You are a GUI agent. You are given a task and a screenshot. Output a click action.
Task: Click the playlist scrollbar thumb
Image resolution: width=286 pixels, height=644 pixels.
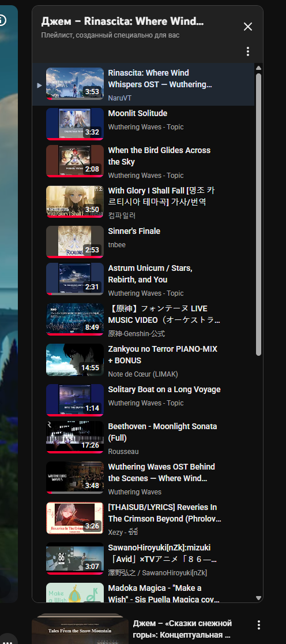coord(258,214)
